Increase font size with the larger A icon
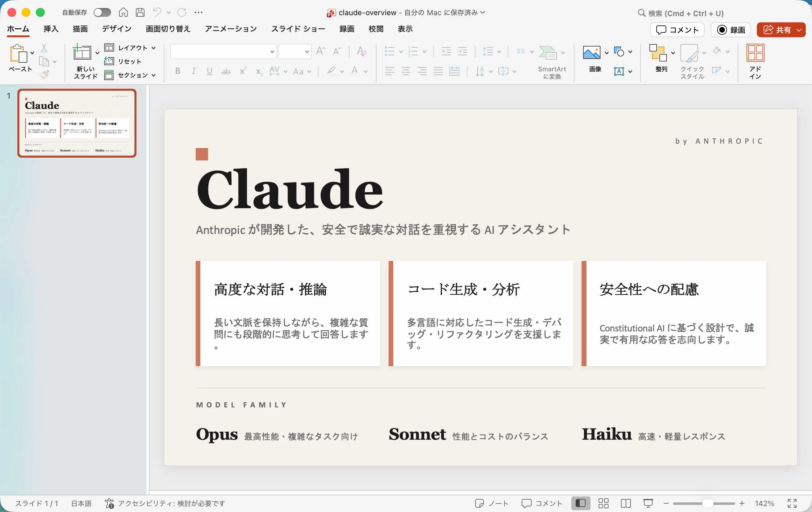812x512 pixels. pos(320,51)
